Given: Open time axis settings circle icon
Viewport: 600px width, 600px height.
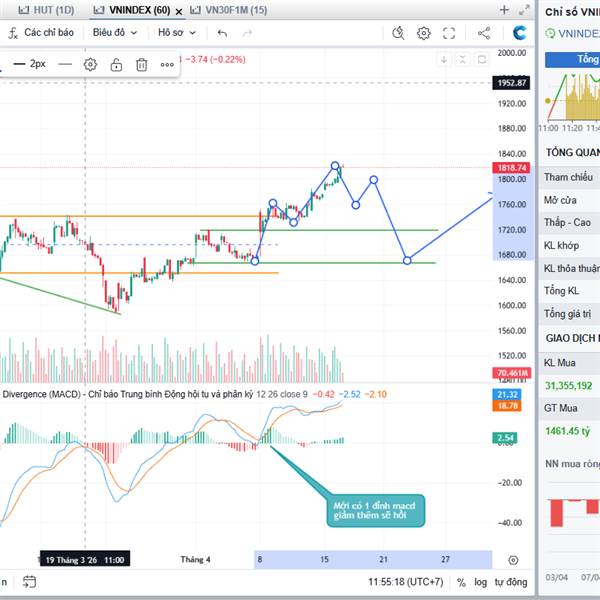Looking at the screenshot, I should click(513, 560).
